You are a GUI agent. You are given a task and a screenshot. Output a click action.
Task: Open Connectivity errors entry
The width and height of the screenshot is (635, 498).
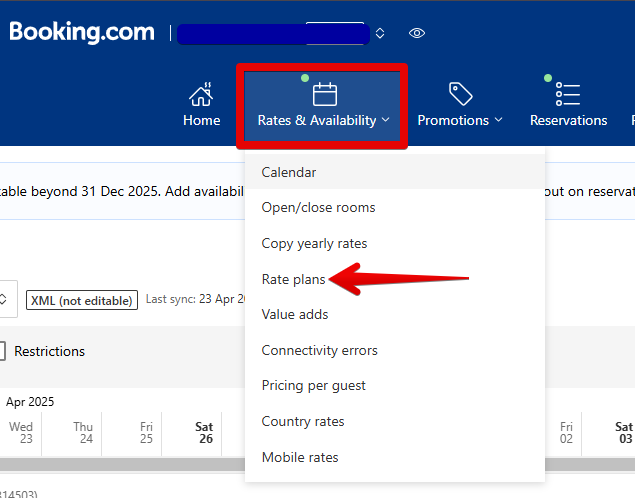pyautogui.click(x=395, y=350)
